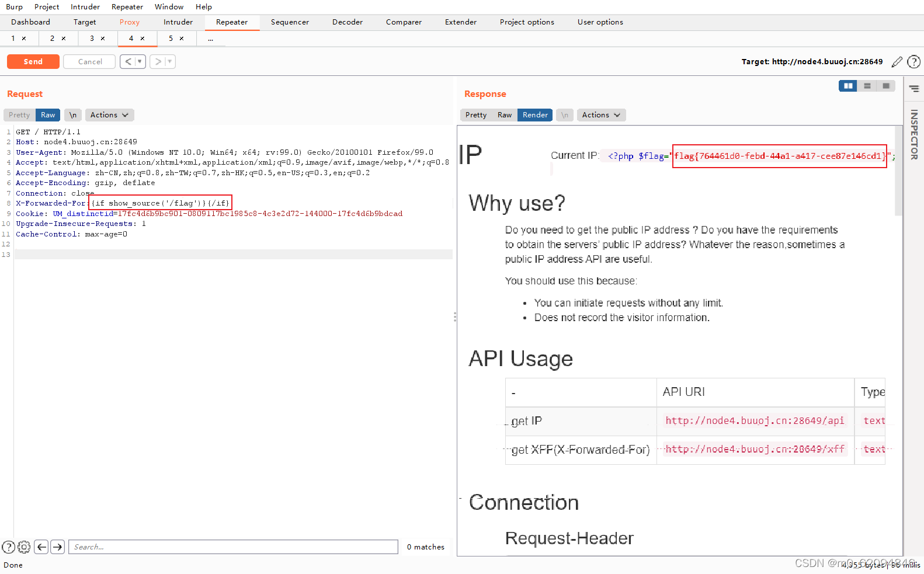Go to next search match arrow
924x574 pixels.
(57, 547)
